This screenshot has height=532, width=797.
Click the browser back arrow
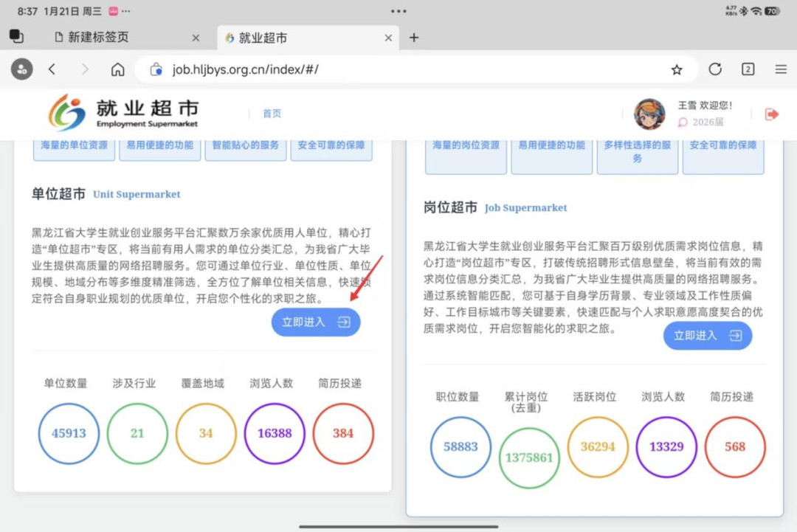coord(52,69)
